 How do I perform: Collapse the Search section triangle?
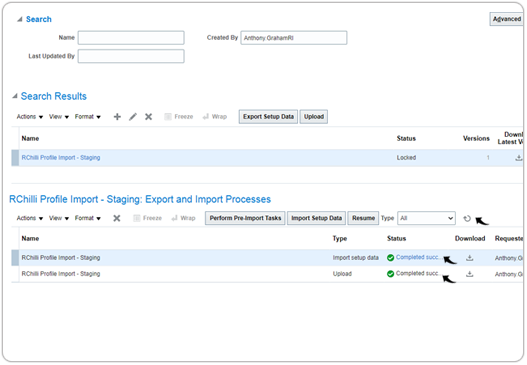20,19
